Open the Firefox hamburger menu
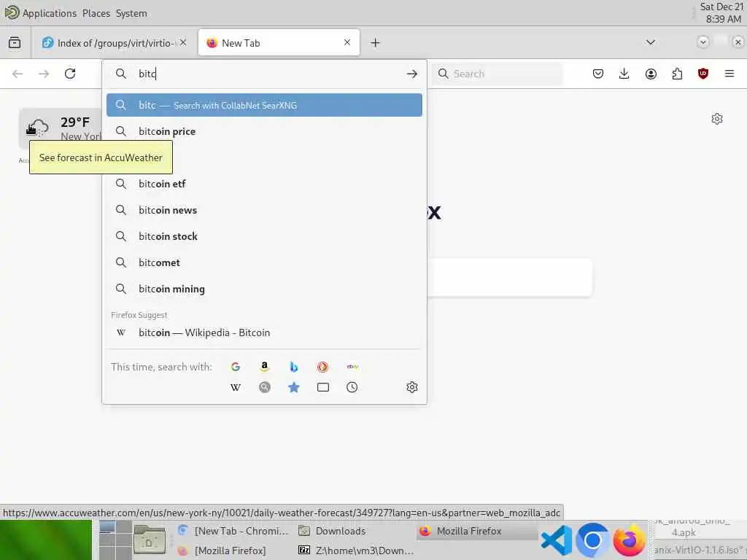The height and width of the screenshot is (560, 747). [729, 74]
